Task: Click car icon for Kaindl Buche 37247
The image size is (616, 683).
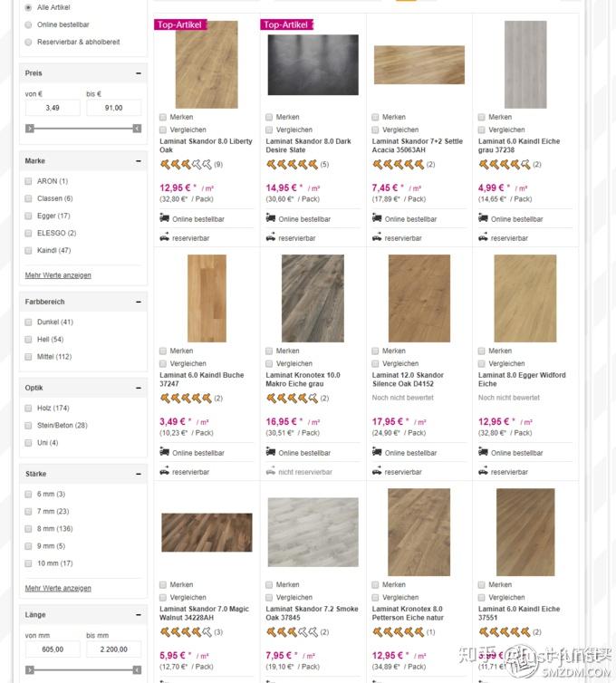Action: click(164, 471)
